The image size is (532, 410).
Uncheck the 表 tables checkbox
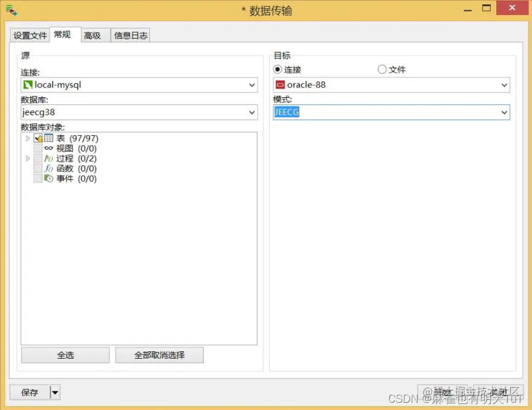click(39, 138)
